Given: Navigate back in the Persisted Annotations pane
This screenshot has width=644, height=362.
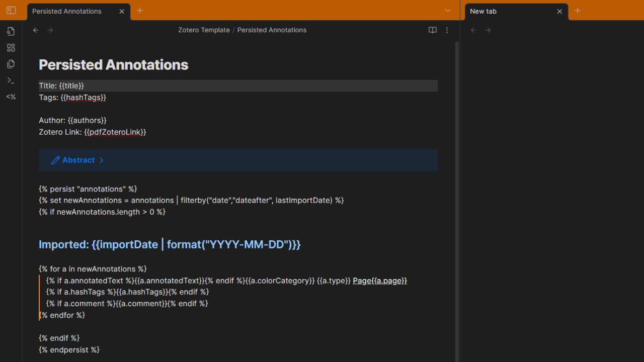Looking at the screenshot, I should pos(36,30).
